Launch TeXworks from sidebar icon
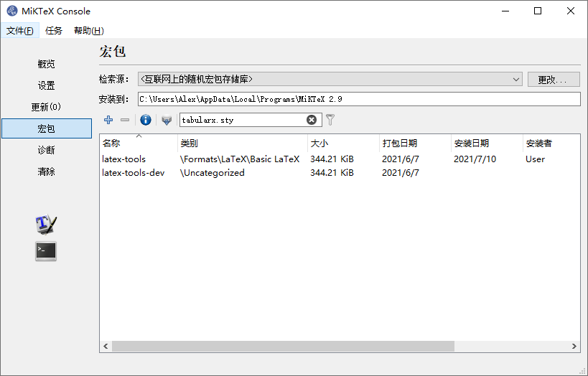Image resolution: width=588 pixels, height=376 pixels. 46,224
